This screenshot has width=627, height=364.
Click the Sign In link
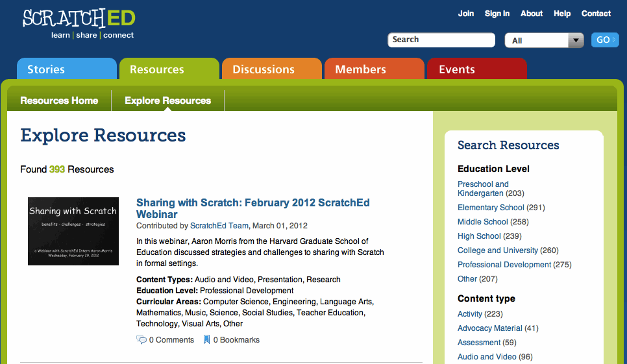point(497,14)
